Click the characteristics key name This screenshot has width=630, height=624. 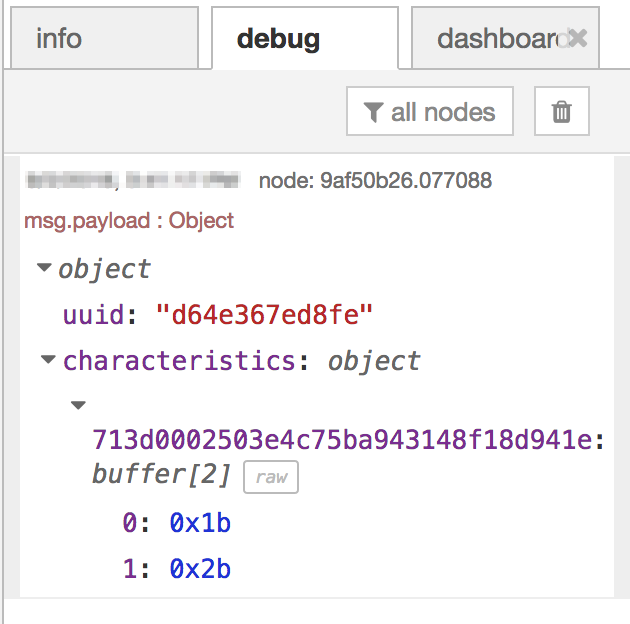pos(179,360)
